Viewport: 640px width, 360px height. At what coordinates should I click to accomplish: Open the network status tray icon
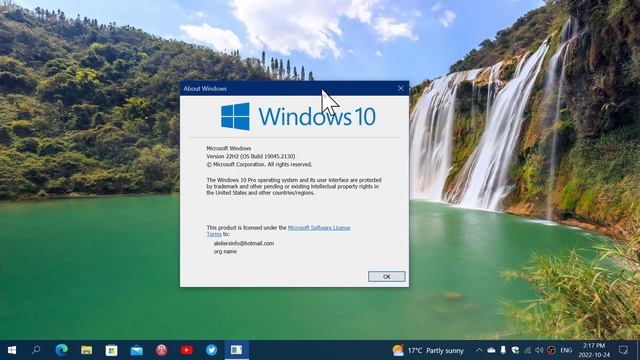527,350
